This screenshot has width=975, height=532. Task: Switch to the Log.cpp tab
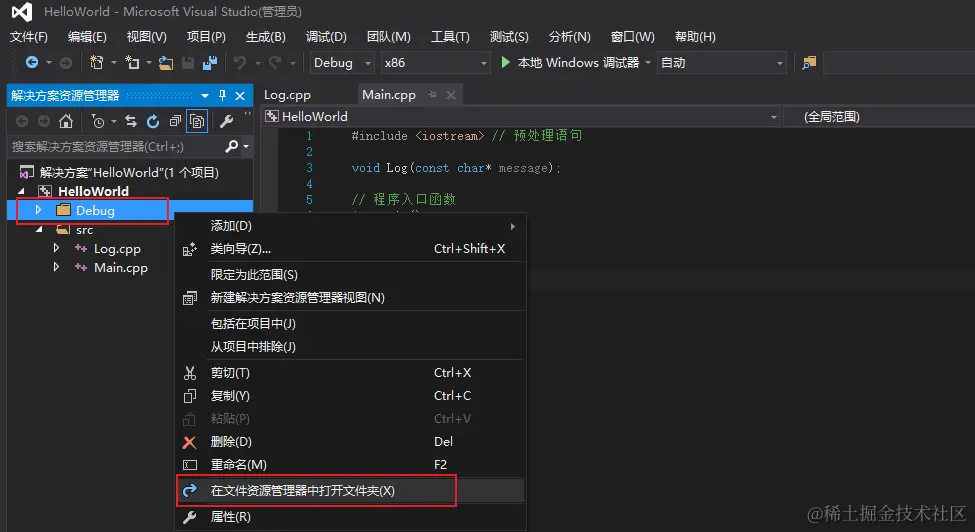point(287,95)
